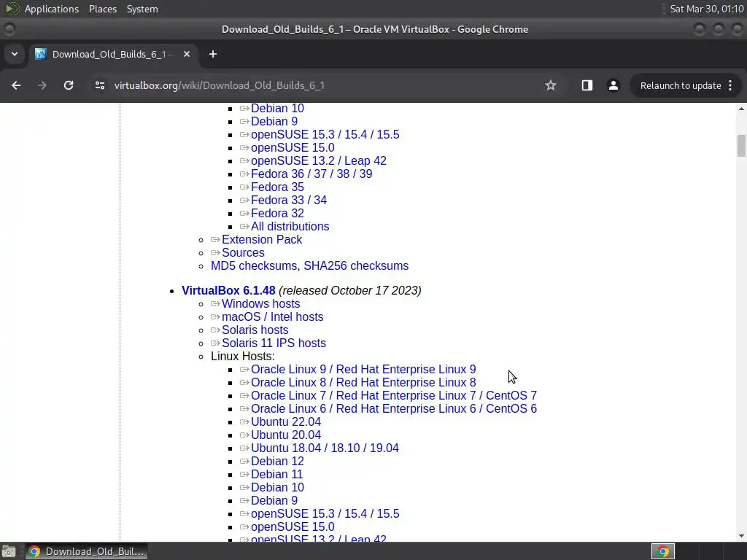Click external link icon beside Extension Pack
This screenshot has width=747, height=560.
(215, 239)
